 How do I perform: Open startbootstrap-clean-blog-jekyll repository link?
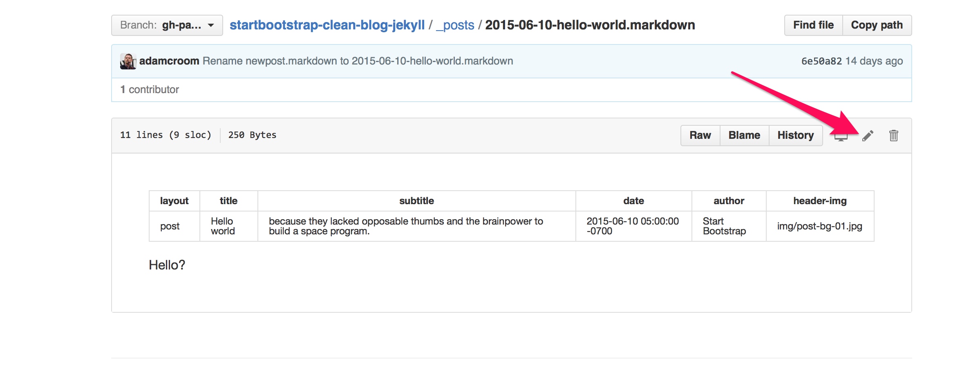[x=327, y=25]
